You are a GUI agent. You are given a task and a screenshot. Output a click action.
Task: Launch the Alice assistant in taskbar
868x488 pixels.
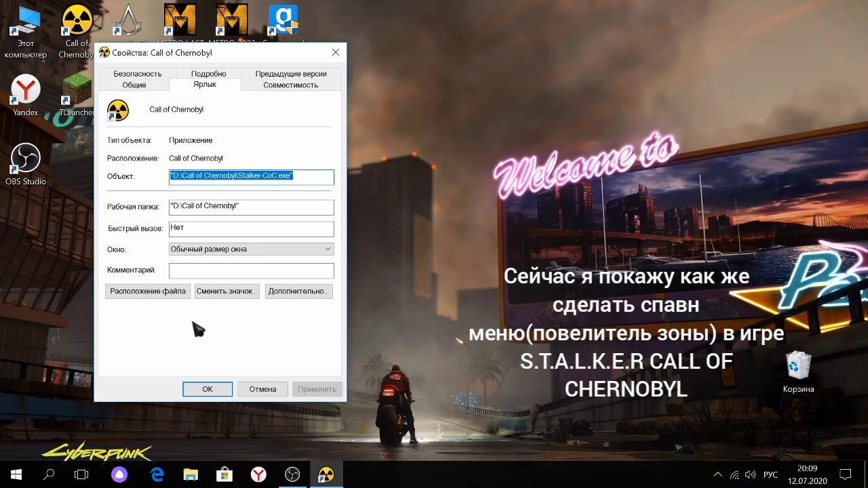[x=119, y=474]
